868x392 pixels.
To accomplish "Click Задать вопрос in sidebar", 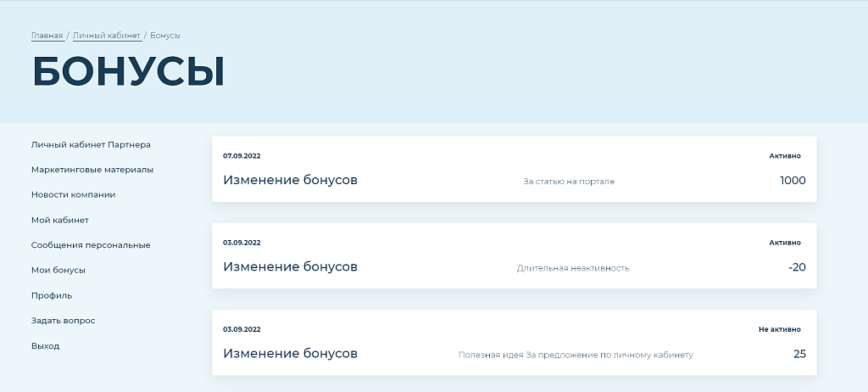I will click(x=63, y=321).
